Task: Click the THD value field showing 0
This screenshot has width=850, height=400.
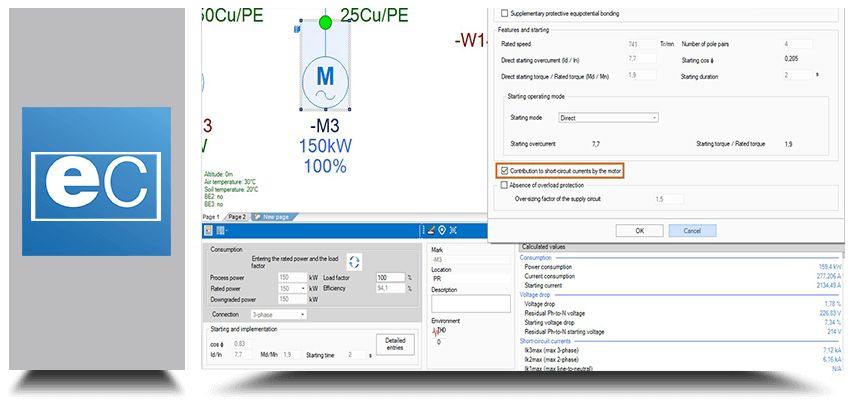Action: 440,342
